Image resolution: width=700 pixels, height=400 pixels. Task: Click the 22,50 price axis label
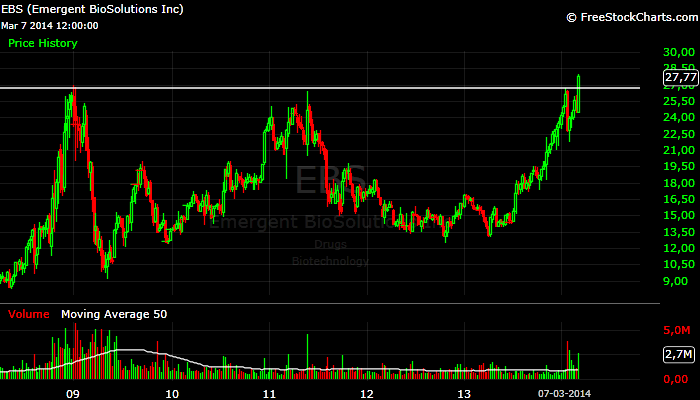coord(679,134)
